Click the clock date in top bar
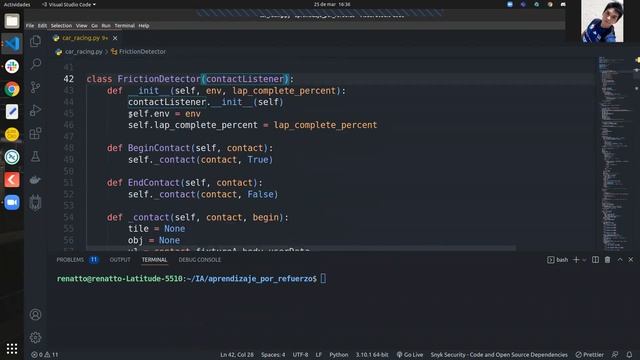The image size is (640, 360). (332, 4)
